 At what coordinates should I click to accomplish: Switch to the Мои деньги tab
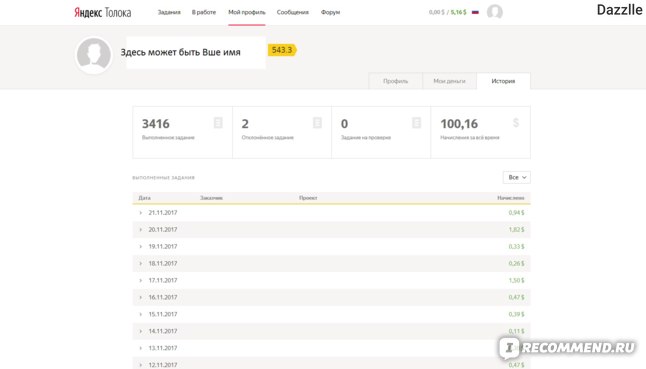pos(449,81)
